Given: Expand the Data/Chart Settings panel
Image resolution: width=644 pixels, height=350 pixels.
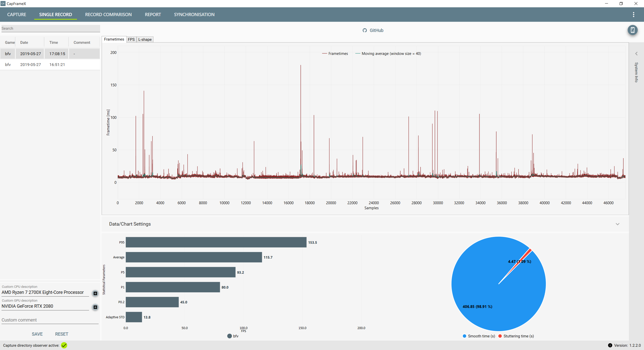Looking at the screenshot, I should tap(617, 224).
